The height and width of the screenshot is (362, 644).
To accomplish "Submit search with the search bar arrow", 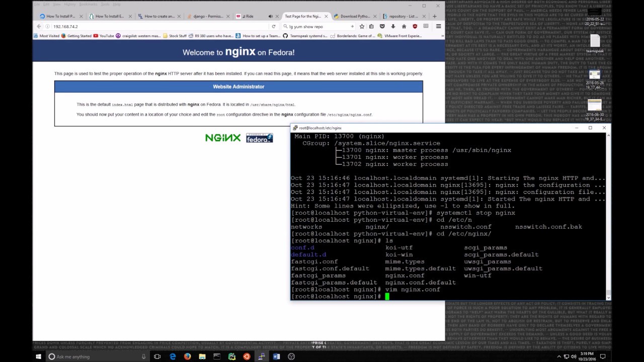I will 352,26.
